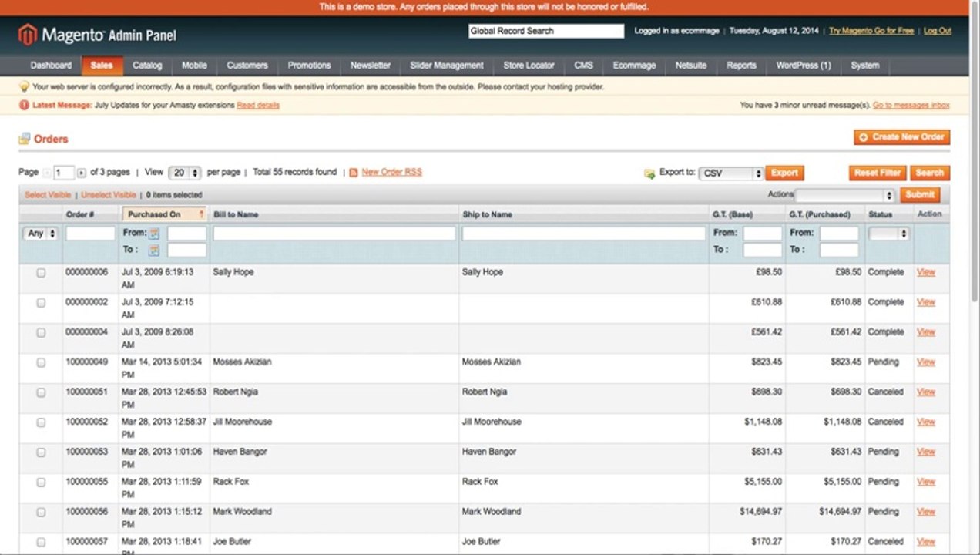
Task: Click the Export button
Action: pyautogui.click(x=785, y=173)
